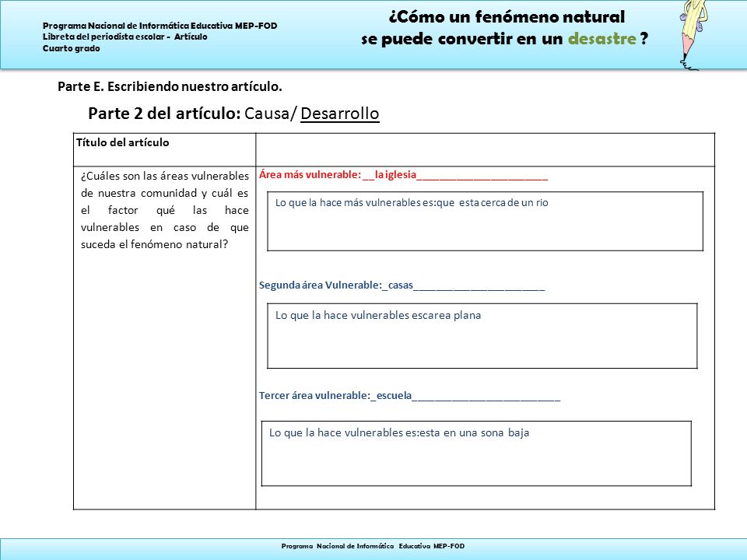Click the text box 'esta cerca de un rio'
Screen dimensions: 747x560
(485, 221)
